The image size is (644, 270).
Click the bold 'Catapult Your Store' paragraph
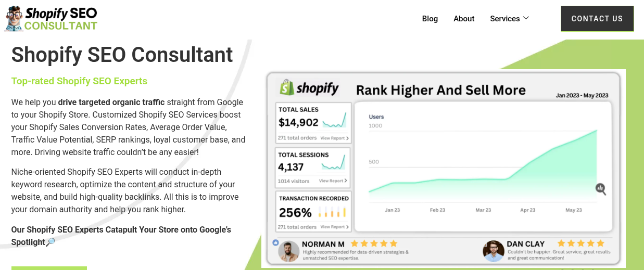pyautogui.click(x=121, y=236)
